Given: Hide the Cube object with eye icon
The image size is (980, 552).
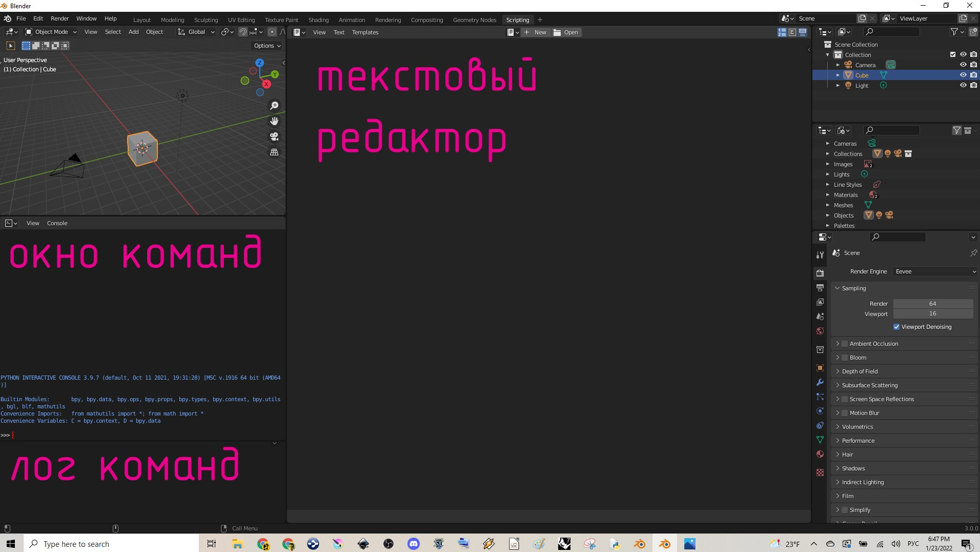Looking at the screenshot, I should 963,75.
